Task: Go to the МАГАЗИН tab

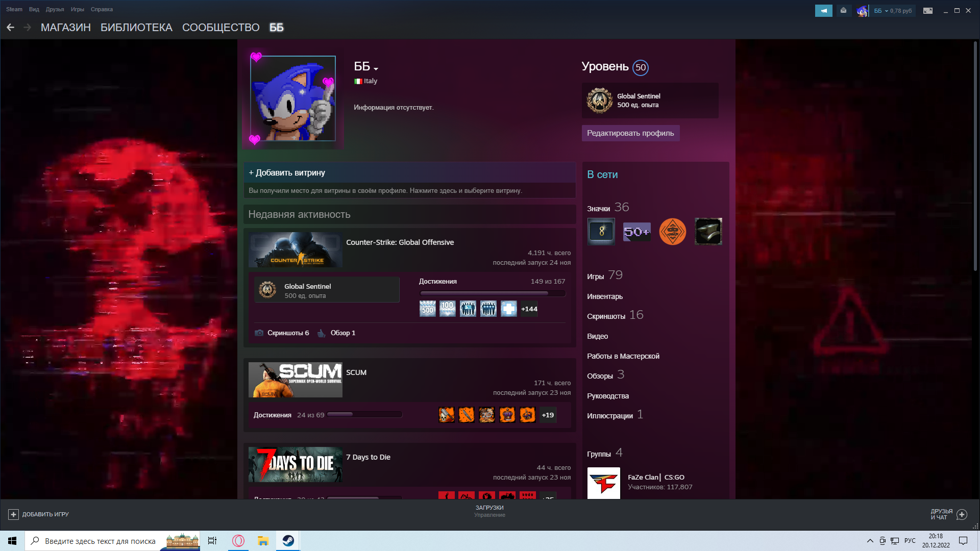Action: (x=66, y=28)
